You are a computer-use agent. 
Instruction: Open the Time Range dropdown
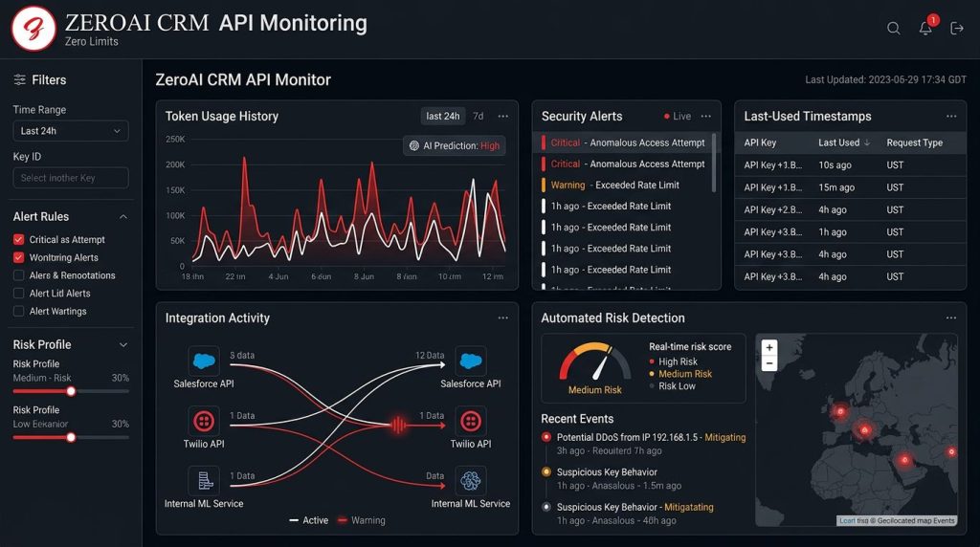(x=71, y=131)
